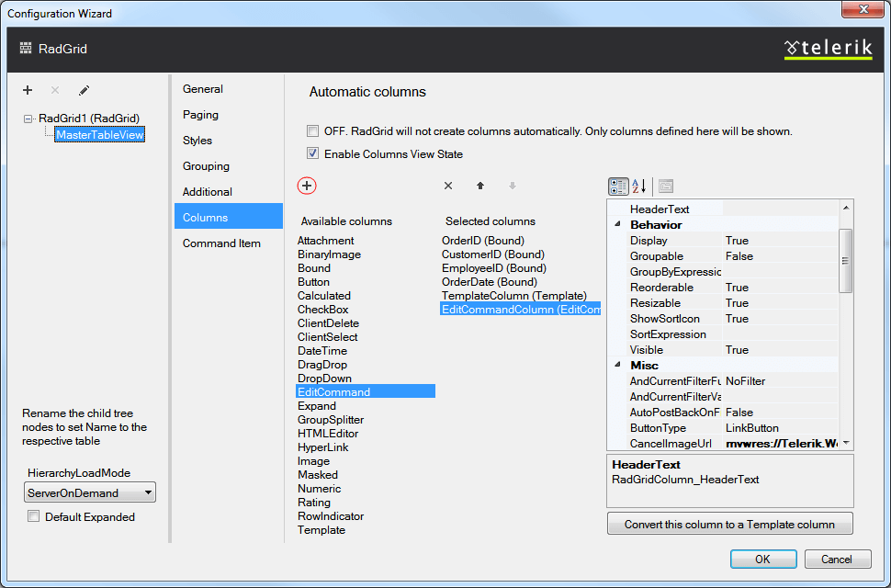Click the alphabetical sort icon in property grid
Viewport: 891px width, 588px height.
pos(638,186)
